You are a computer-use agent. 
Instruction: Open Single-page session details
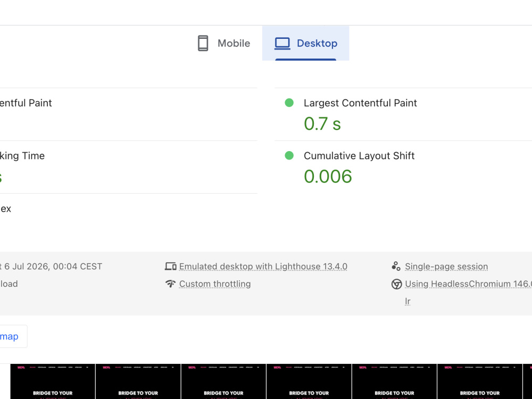coord(446,267)
